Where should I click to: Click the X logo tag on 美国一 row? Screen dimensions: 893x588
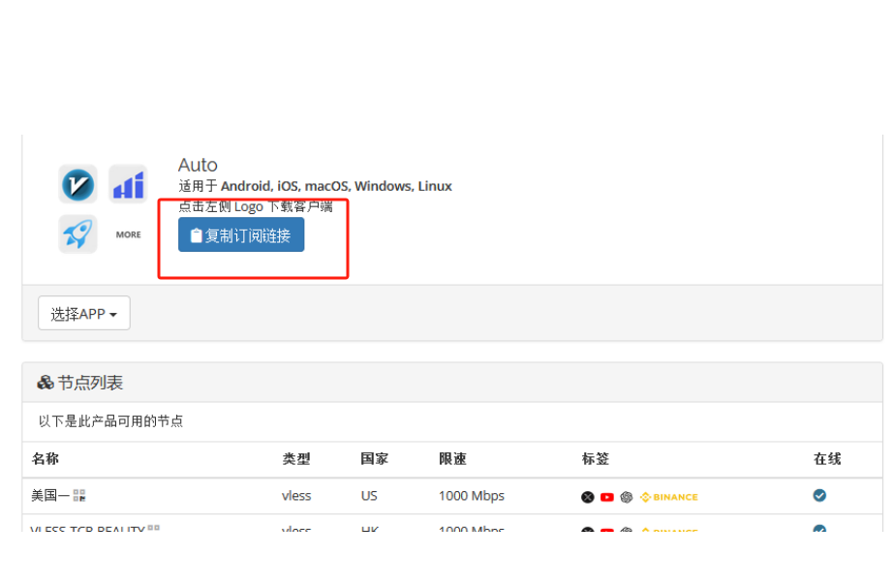(x=587, y=497)
